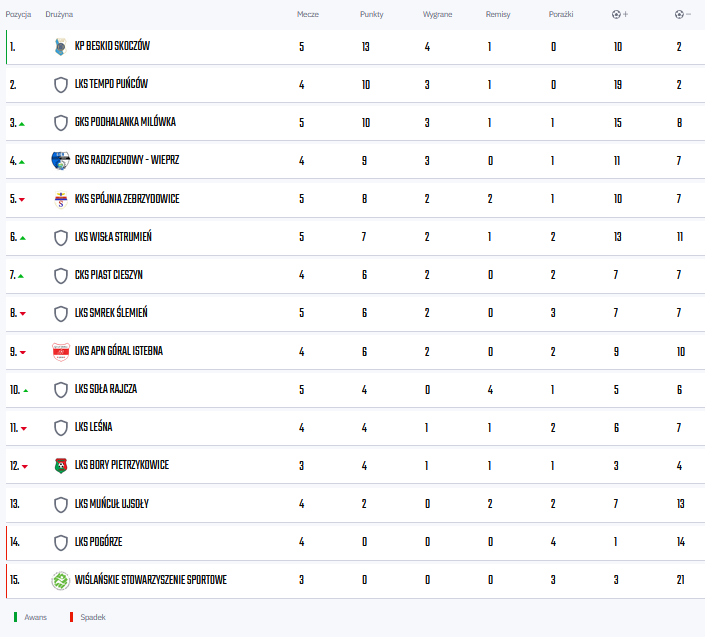Select the Punkty column header
The width and height of the screenshot is (705, 637).
click(x=371, y=14)
